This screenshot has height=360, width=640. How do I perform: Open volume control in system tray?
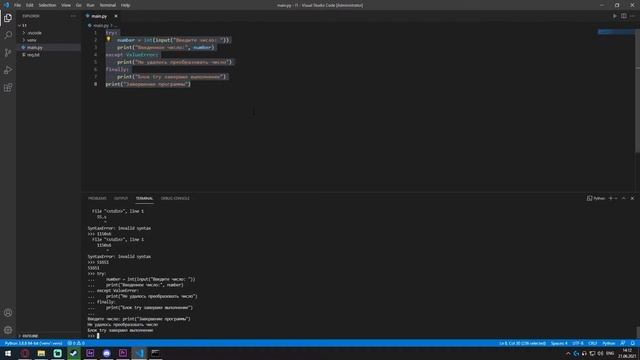pyautogui.click(x=600, y=353)
